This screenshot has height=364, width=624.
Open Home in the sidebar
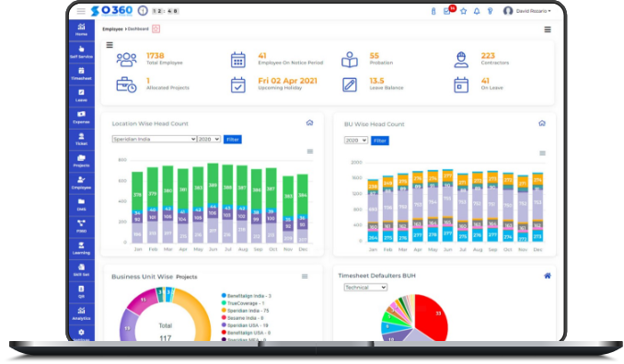pos(82,30)
